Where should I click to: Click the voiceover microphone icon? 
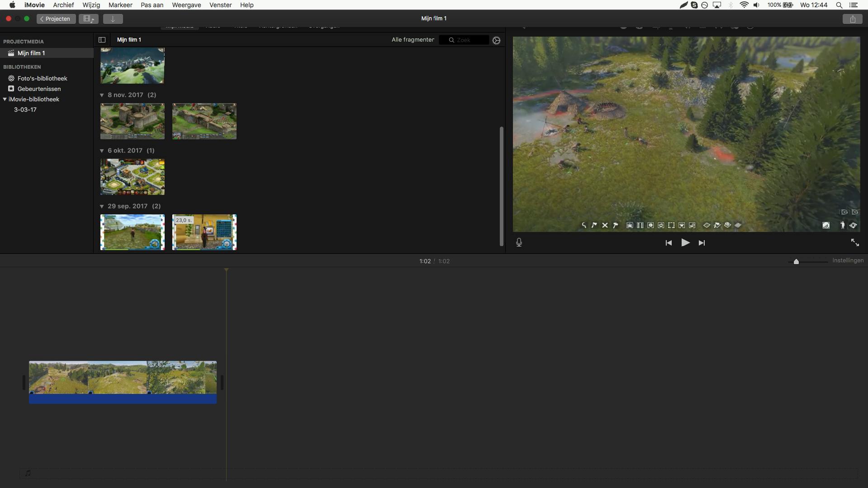[519, 242]
